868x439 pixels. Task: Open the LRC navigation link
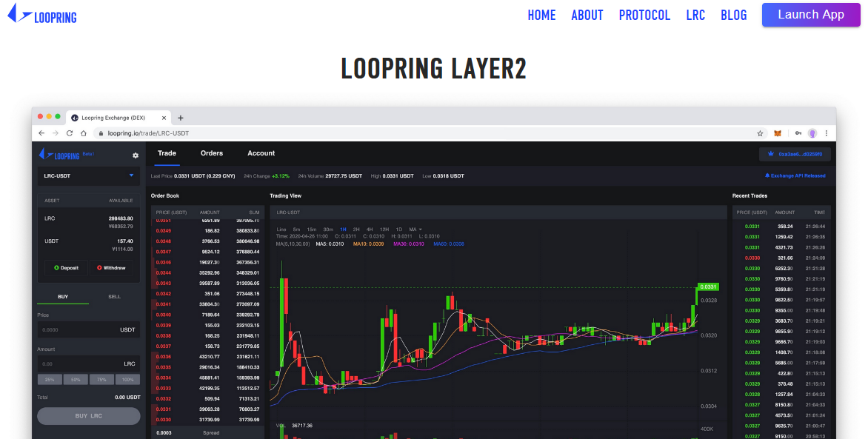click(695, 15)
